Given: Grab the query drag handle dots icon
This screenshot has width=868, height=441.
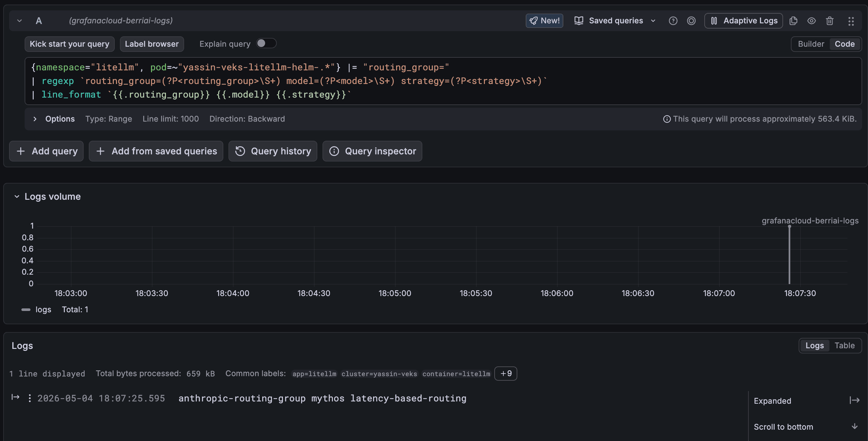Looking at the screenshot, I should pyautogui.click(x=851, y=21).
